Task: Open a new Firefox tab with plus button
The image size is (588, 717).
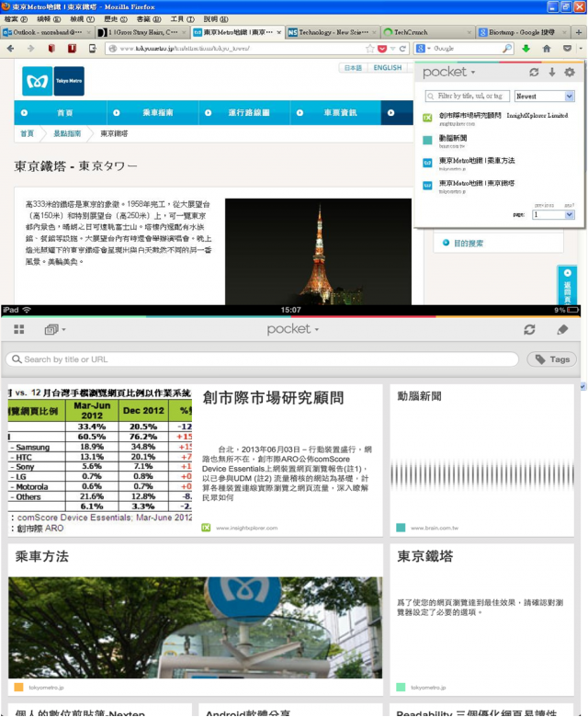Action: point(579,32)
